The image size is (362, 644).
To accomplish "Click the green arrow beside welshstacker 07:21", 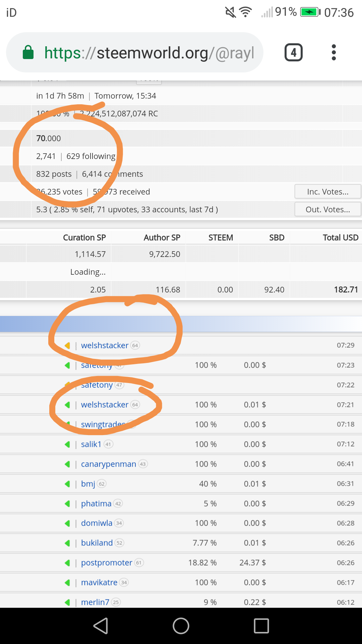I will [x=67, y=405].
